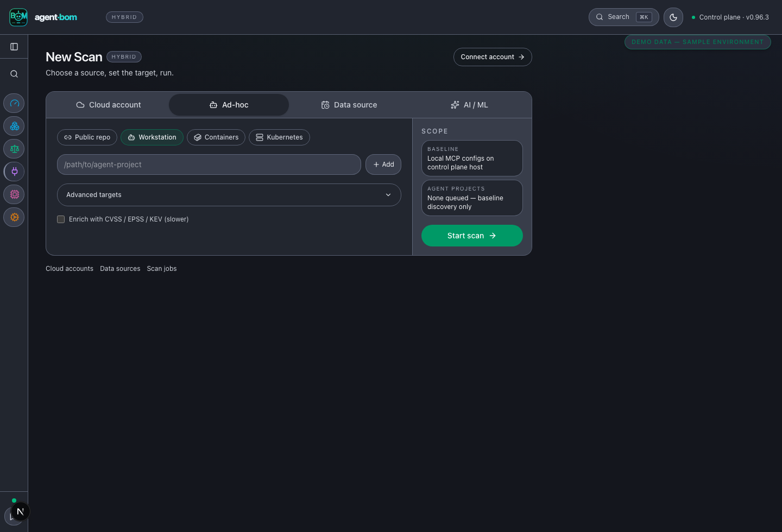Screen dimensions: 782x532
Task: Switch to the AI / ML tab
Action: (x=469, y=105)
